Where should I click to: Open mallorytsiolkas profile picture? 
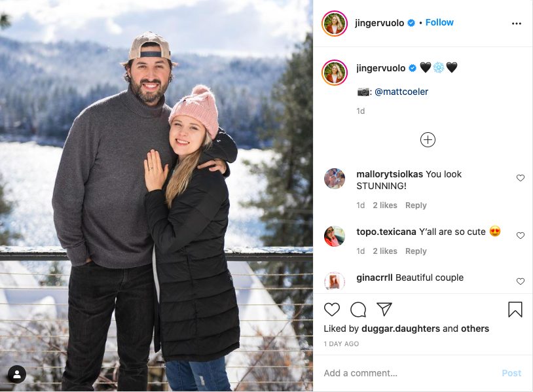tap(335, 179)
